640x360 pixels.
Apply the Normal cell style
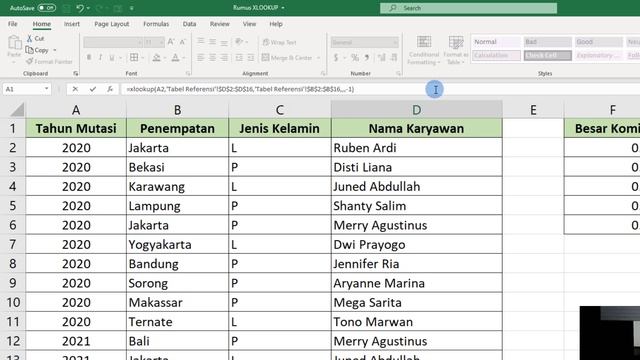click(x=496, y=42)
